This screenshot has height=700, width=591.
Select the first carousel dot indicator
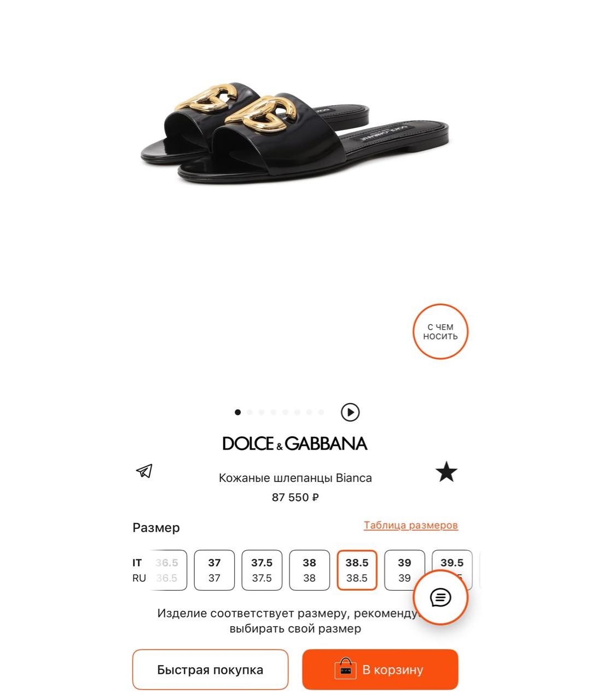coord(237,412)
